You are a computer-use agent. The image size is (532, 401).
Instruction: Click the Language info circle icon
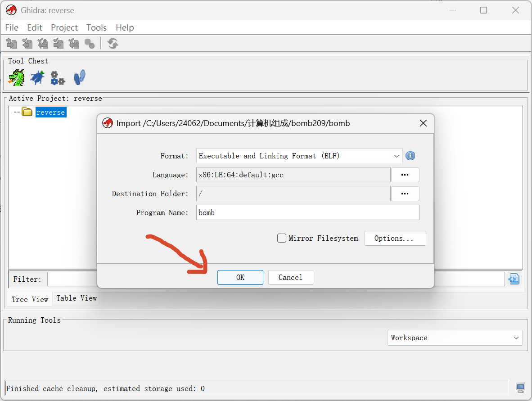tap(410, 155)
